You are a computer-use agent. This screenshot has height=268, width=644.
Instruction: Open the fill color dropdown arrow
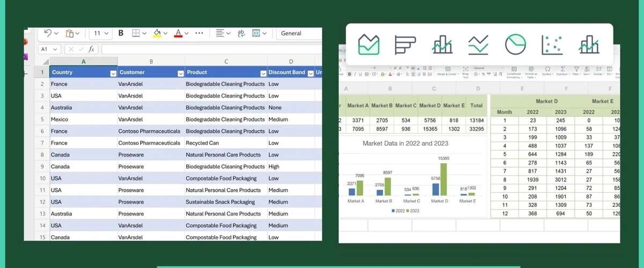(165, 33)
